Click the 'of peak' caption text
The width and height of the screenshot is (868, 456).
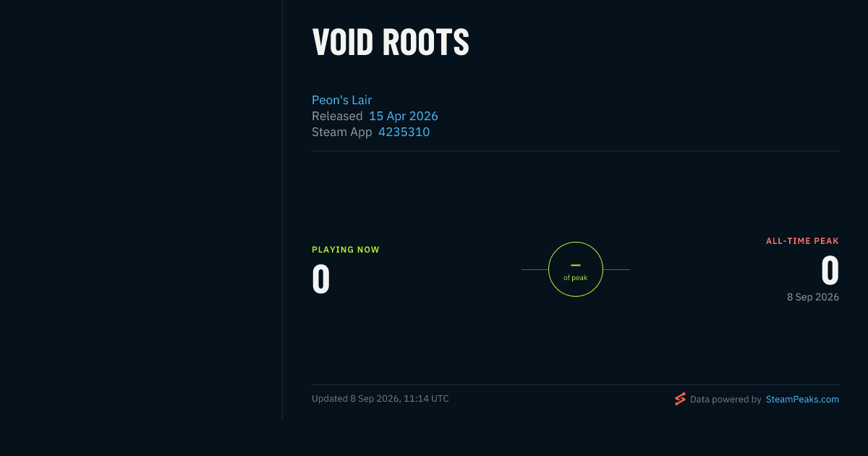(576, 278)
